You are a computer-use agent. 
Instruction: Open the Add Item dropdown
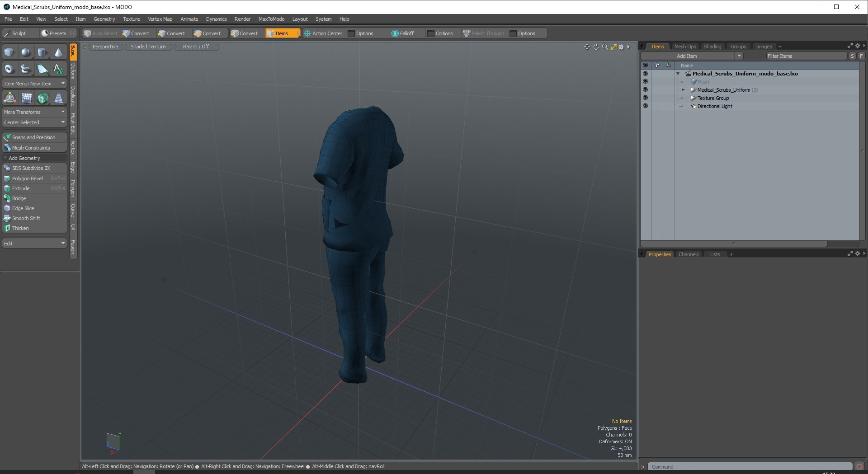click(x=692, y=56)
